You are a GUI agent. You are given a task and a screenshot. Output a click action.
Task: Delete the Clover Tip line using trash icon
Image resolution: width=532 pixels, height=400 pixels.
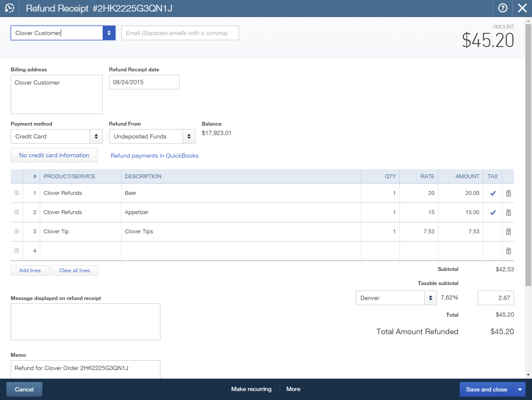coord(508,232)
